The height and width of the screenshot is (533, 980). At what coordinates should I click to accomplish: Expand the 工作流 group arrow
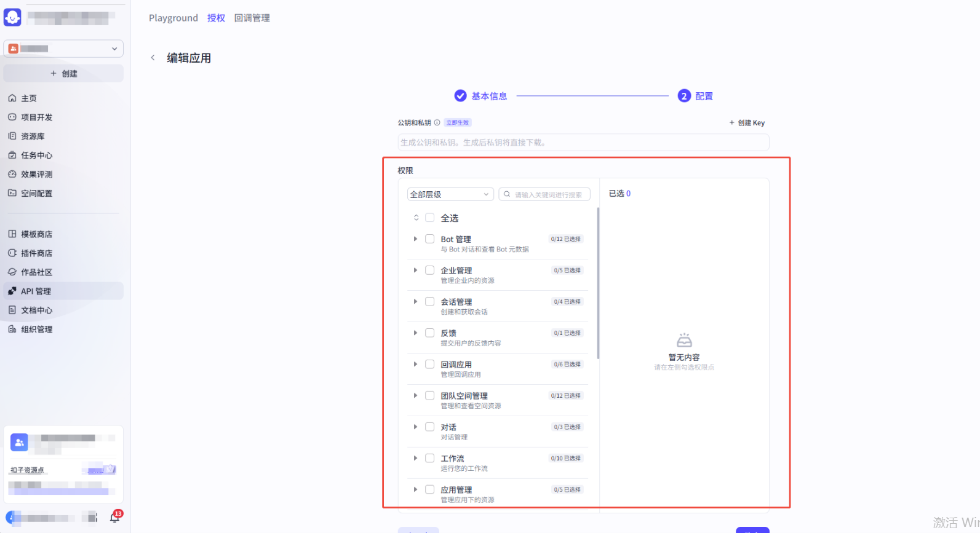[x=416, y=459]
